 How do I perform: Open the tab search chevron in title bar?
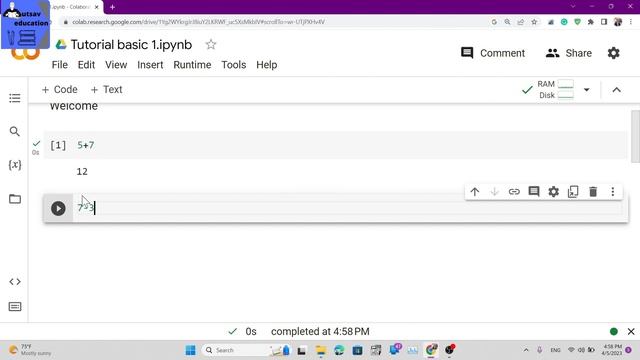tap(573, 7)
